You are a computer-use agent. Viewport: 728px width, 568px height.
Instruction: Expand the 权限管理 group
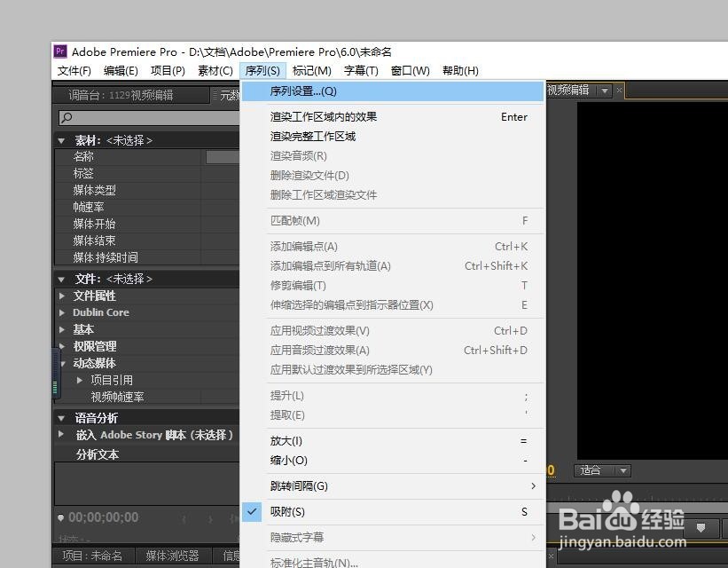point(62,346)
